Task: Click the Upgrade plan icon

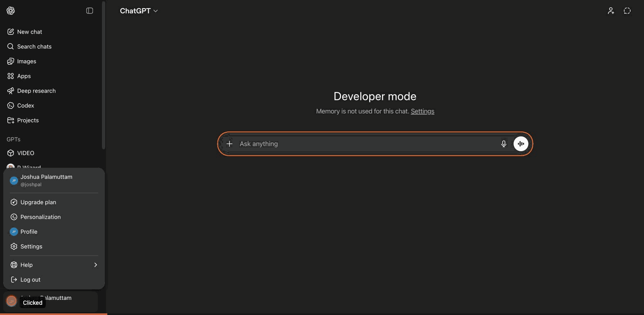Action: (14, 202)
